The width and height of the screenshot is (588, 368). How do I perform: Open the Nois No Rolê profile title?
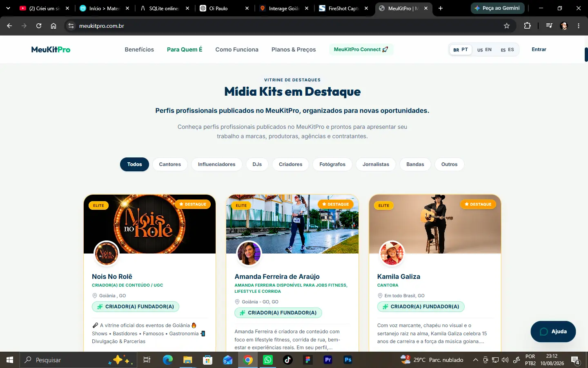tap(112, 276)
